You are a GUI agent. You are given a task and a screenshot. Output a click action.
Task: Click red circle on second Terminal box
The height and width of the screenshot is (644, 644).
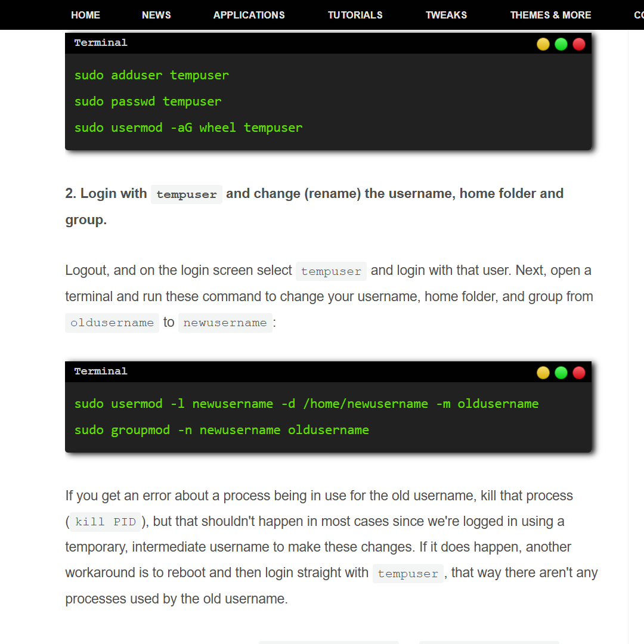579,373
